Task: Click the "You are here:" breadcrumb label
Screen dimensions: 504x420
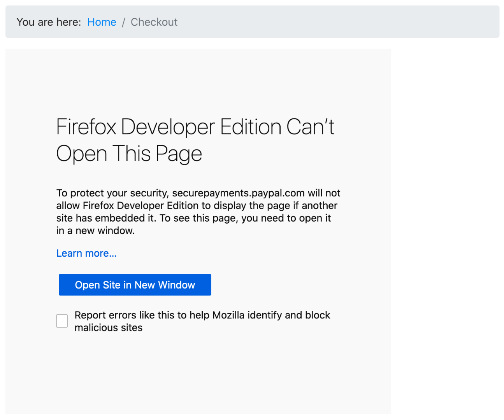Action: (49, 22)
